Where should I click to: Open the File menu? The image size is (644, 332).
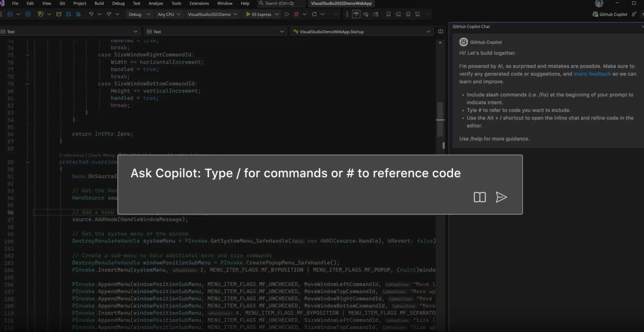[x=15, y=3]
